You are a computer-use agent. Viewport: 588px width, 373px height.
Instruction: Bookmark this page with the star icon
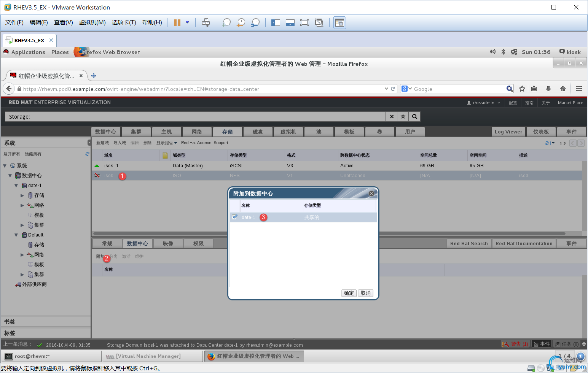click(522, 89)
